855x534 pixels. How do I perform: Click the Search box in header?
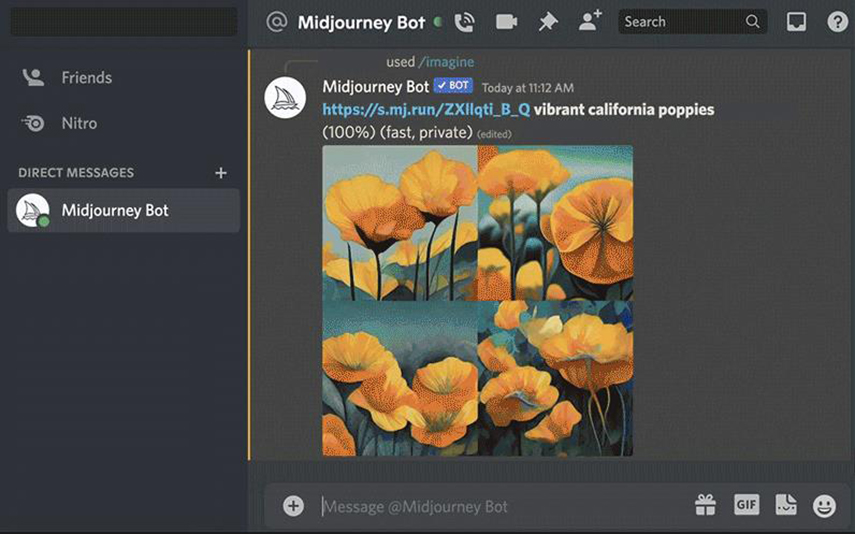[x=682, y=22]
